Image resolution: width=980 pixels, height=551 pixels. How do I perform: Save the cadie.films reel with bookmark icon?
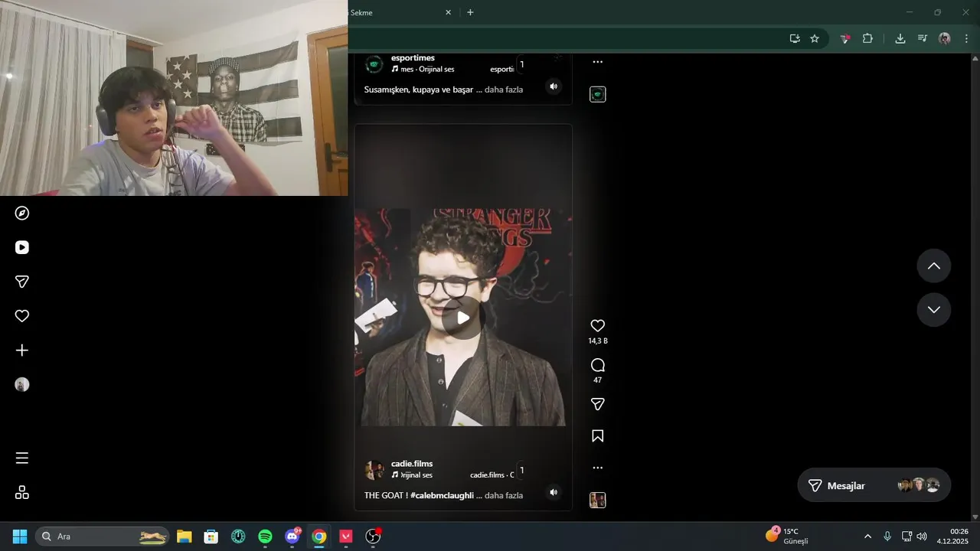point(598,436)
